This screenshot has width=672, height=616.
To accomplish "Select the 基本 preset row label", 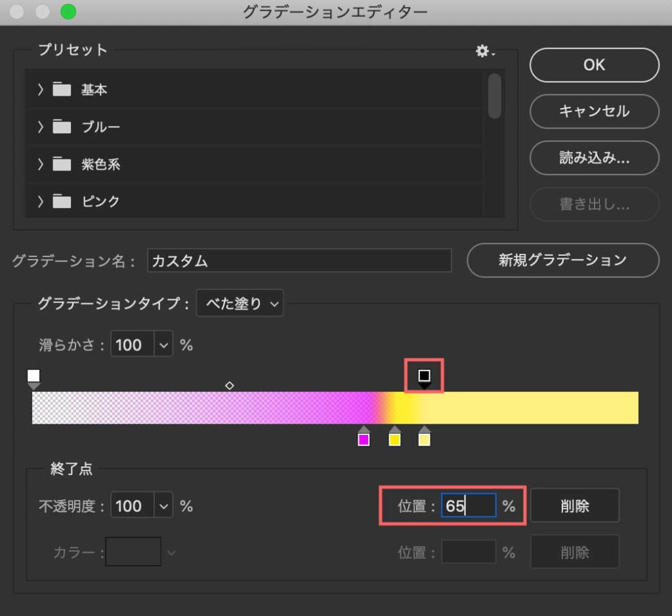I will point(94,89).
